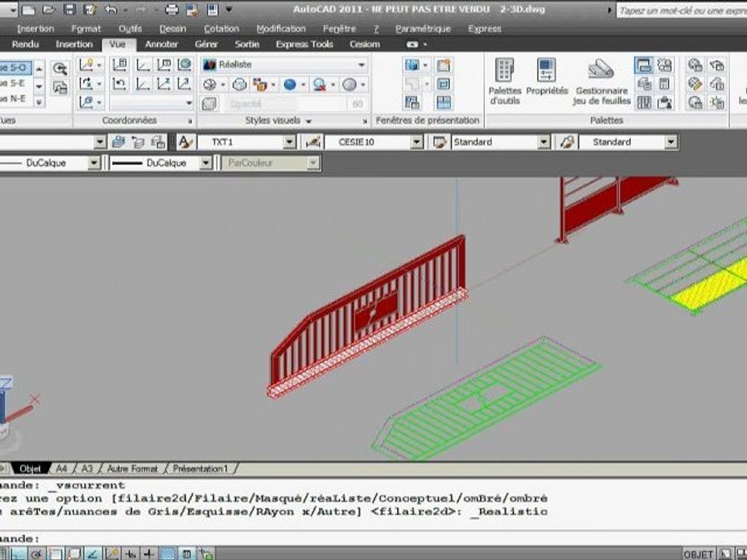Switch to the Gérer ribbon tab
Viewport: 747px width, 560px height.
pos(206,44)
